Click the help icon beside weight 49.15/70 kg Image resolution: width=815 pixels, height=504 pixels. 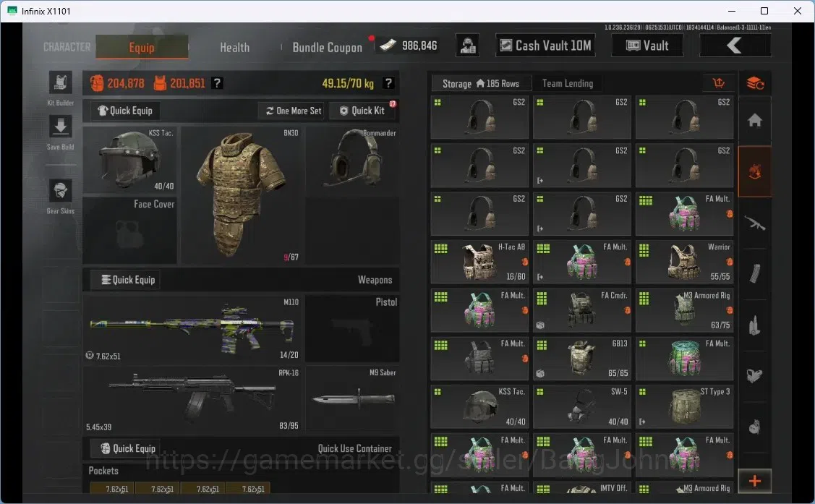[388, 83]
